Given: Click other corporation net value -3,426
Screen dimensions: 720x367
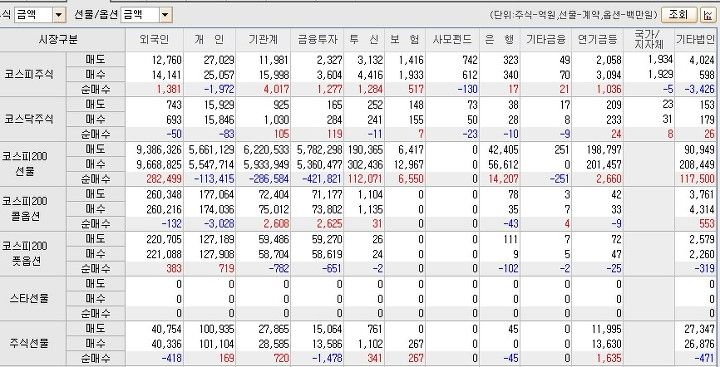Looking at the screenshot, I should pyautogui.click(x=700, y=89).
